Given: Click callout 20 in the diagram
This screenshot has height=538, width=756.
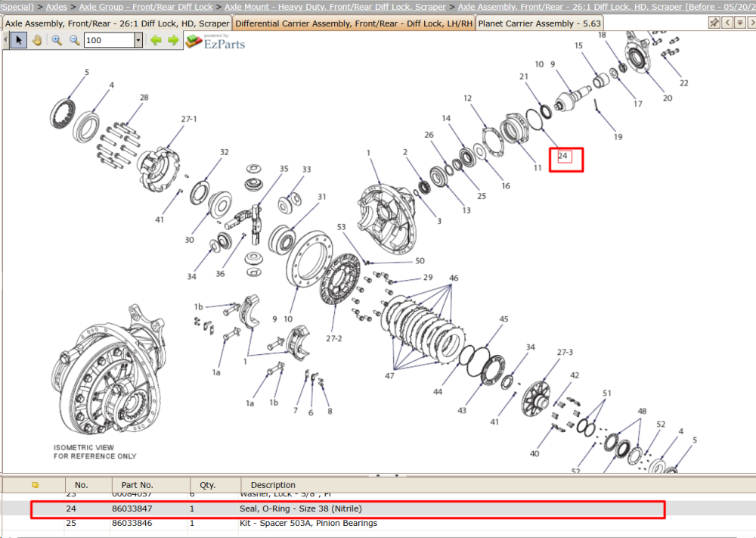Looking at the screenshot, I should (668, 98).
